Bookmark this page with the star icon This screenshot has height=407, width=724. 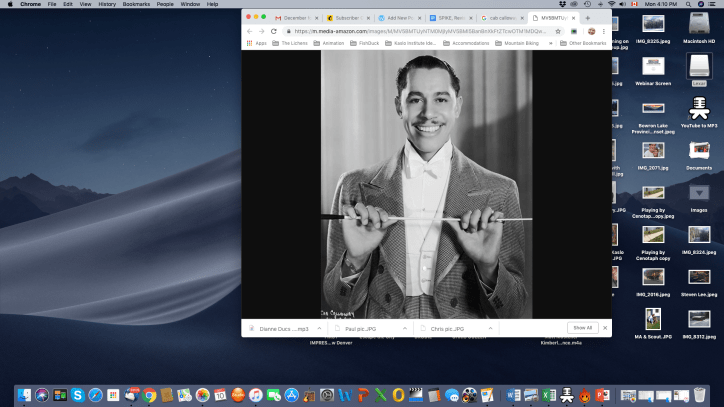click(558, 31)
